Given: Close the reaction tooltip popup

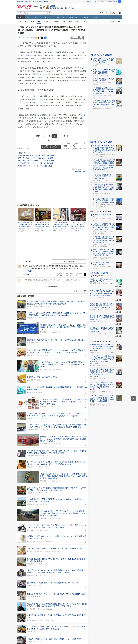Looking at the screenshot, I should 60,146.
